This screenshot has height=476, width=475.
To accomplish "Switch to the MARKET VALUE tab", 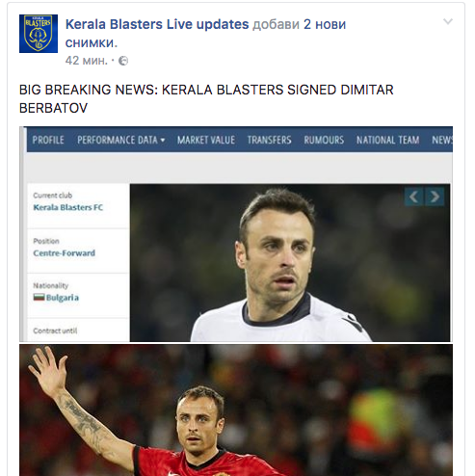I will tap(206, 140).
